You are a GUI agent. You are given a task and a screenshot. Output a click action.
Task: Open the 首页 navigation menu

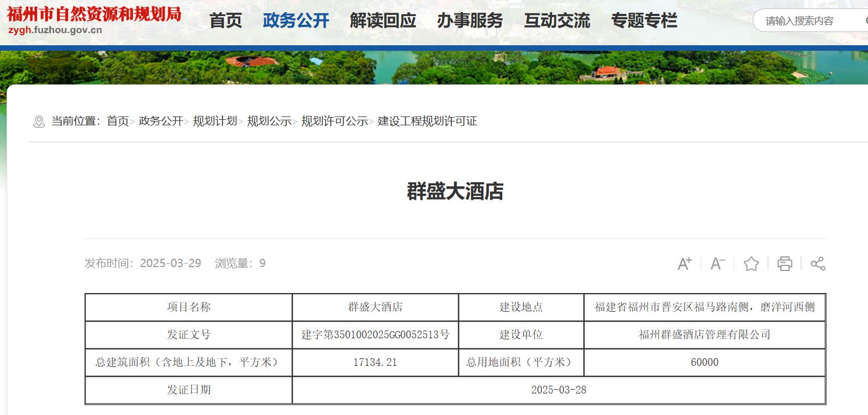pyautogui.click(x=225, y=21)
